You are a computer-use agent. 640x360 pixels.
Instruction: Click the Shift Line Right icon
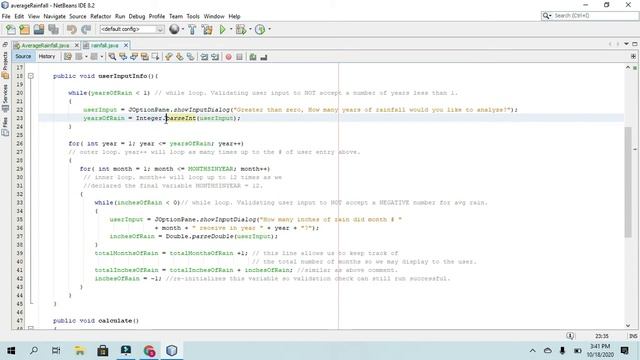pyautogui.click(x=215, y=57)
